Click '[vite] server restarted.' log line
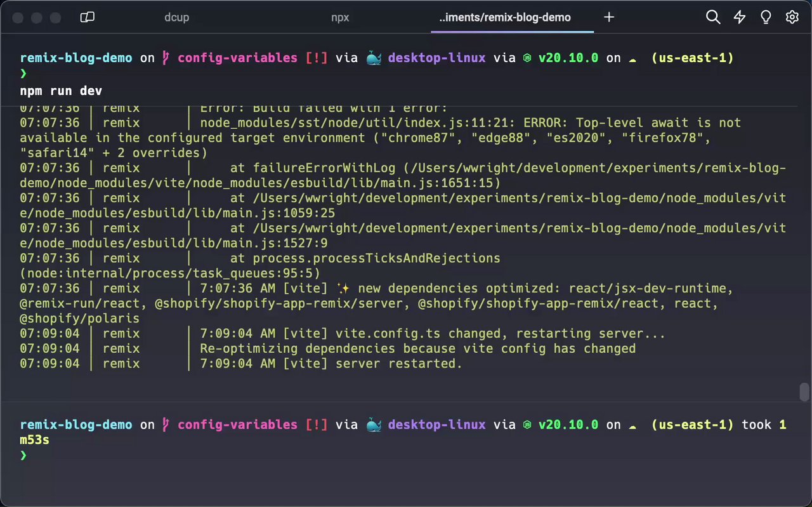This screenshot has width=812, height=507. 372,364
